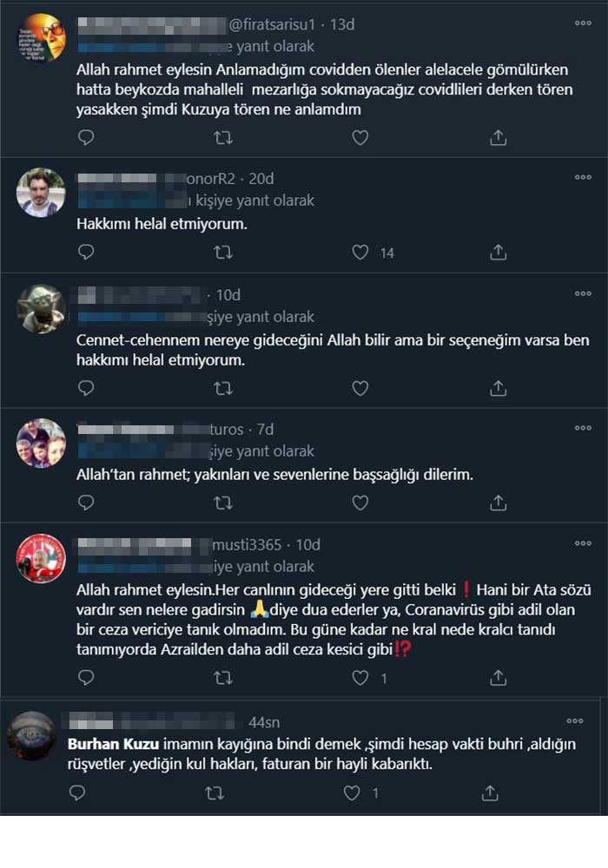Retweet the firatsarisu1 tweet

(223, 137)
